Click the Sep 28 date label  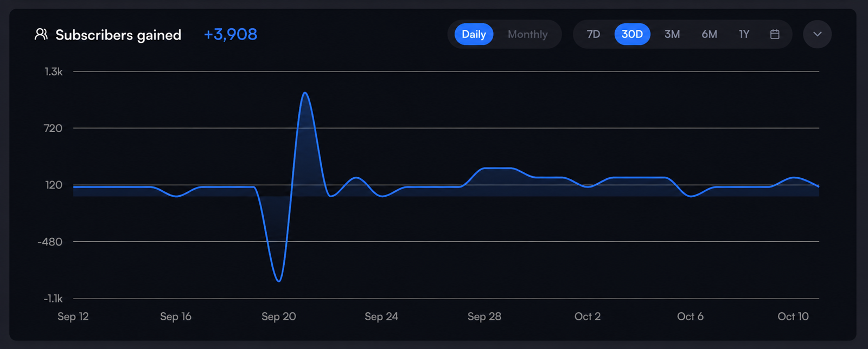pyautogui.click(x=484, y=316)
